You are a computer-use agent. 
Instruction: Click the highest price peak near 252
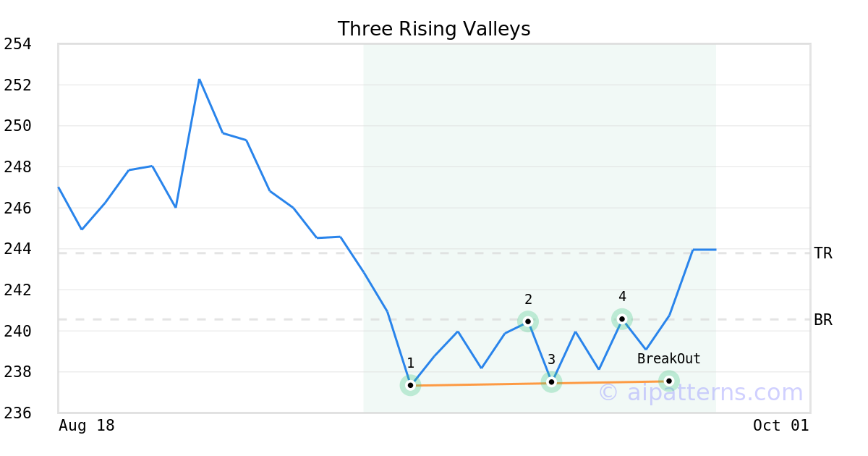(199, 80)
